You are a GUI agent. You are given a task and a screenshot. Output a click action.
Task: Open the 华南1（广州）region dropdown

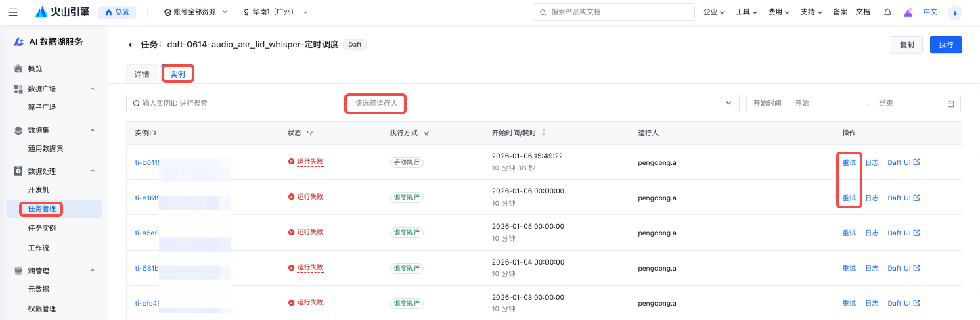tap(275, 12)
